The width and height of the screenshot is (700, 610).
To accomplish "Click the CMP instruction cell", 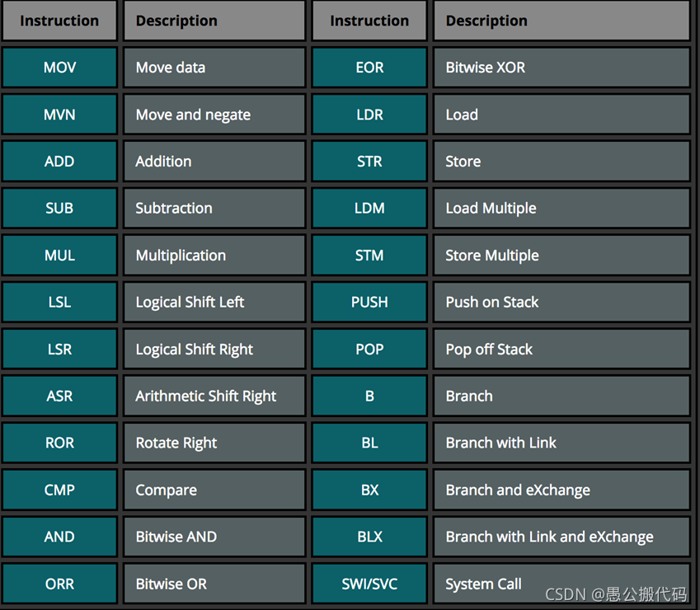I will 59,490.
